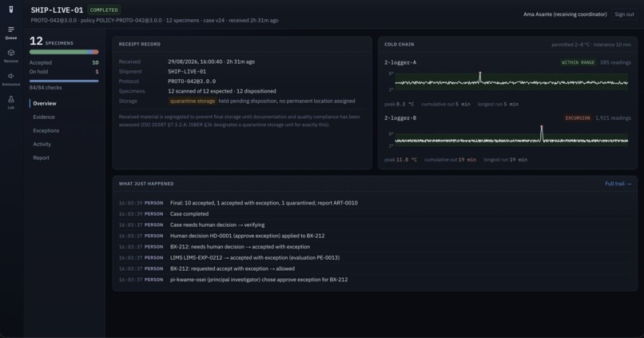644x338 pixels.
Task: Click the 2-logger-B excursion peak marker
Action: 541,127
